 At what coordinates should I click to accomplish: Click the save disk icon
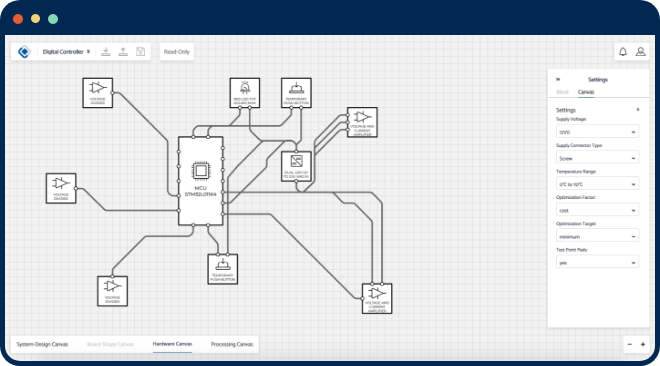[x=141, y=52]
